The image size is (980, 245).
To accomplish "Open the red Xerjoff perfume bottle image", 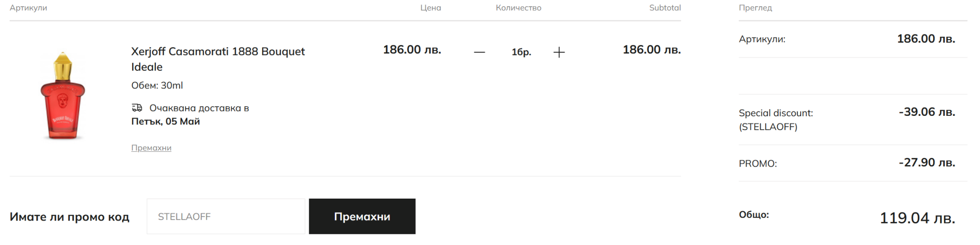I will pyautogui.click(x=63, y=96).
